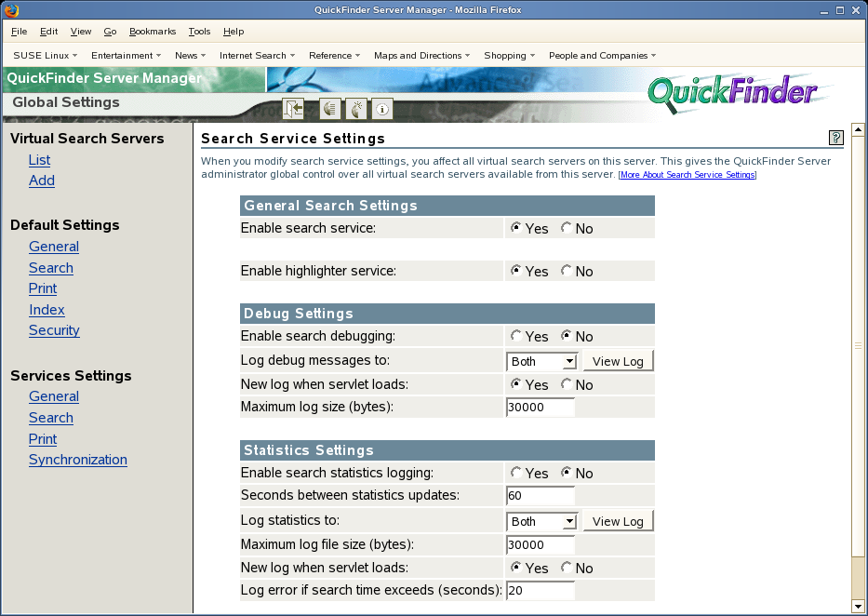Screen dimensions: 868x616
Task: Select No for debug New log when servlet loads
Action: click(567, 383)
